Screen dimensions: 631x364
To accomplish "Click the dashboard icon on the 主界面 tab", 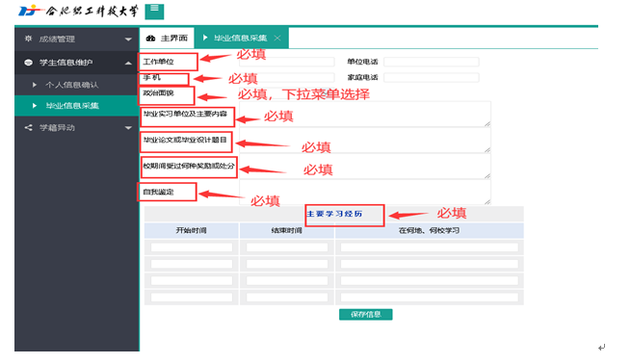I will pyautogui.click(x=150, y=39).
